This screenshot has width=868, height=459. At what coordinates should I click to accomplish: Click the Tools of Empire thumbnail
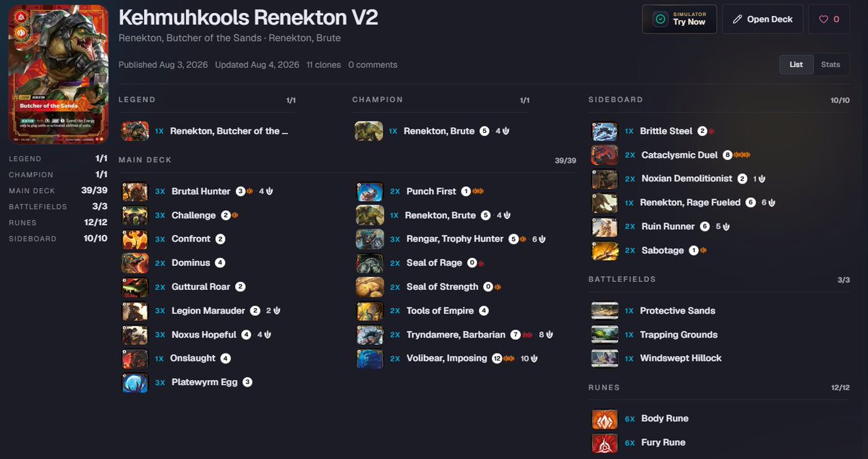tap(370, 311)
